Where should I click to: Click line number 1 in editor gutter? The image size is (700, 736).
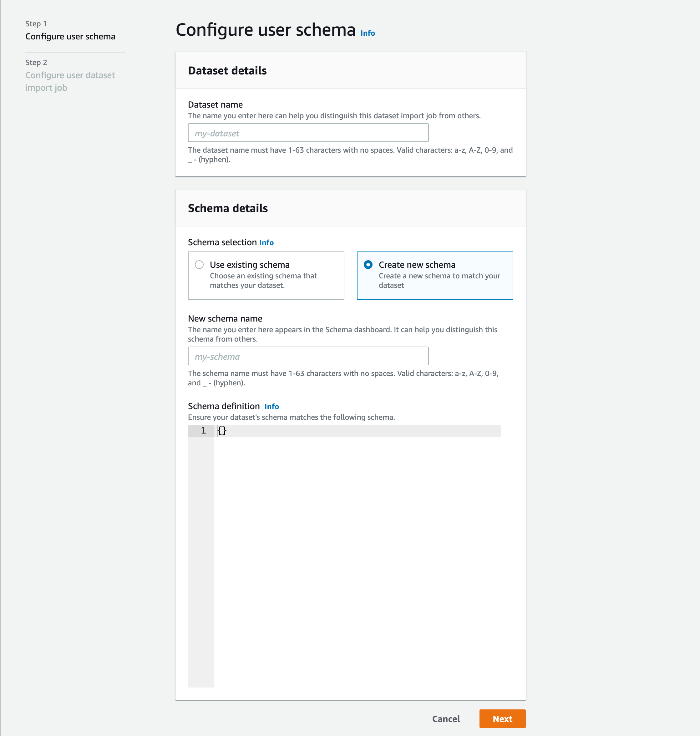point(203,430)
